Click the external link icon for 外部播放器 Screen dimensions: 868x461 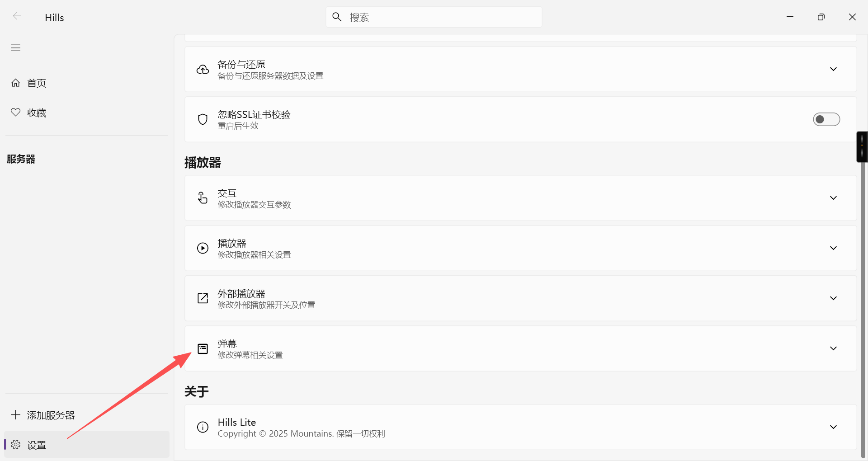(203, 298)
